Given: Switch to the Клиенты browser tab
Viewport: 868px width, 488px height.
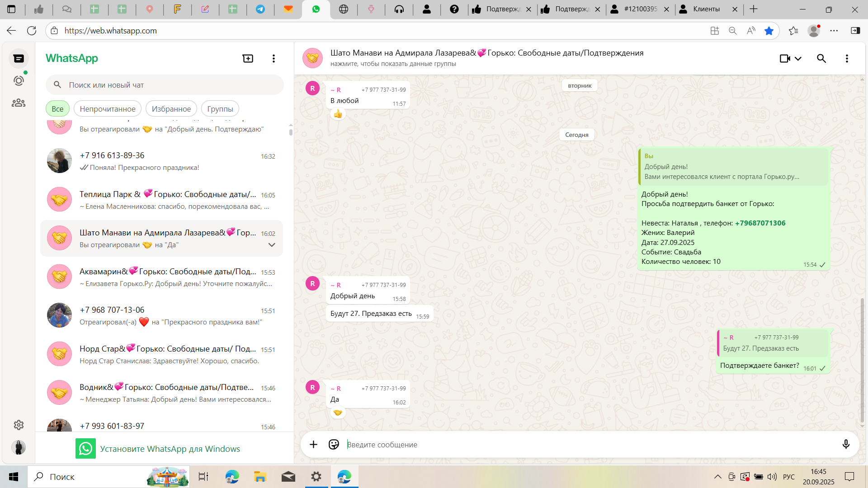Looking at the screenshot, I should pos(706,9).
